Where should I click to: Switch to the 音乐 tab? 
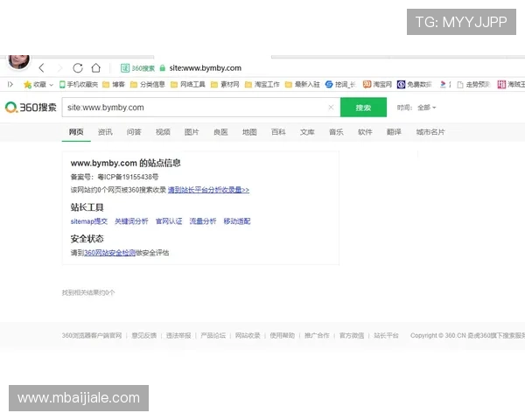336,132
